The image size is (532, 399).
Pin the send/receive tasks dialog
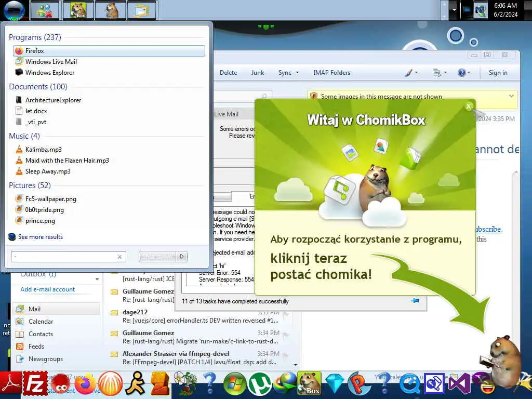point(415,301)
